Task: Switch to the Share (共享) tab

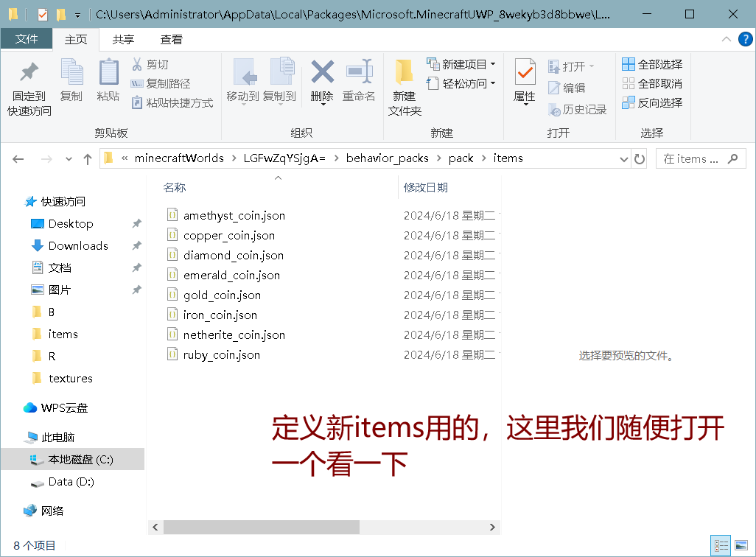Action: [123, 40]
